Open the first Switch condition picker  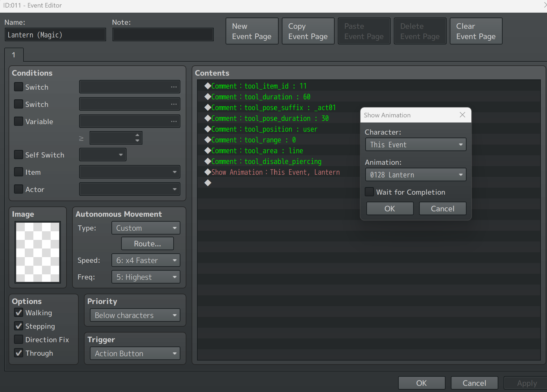pos(129,87)
